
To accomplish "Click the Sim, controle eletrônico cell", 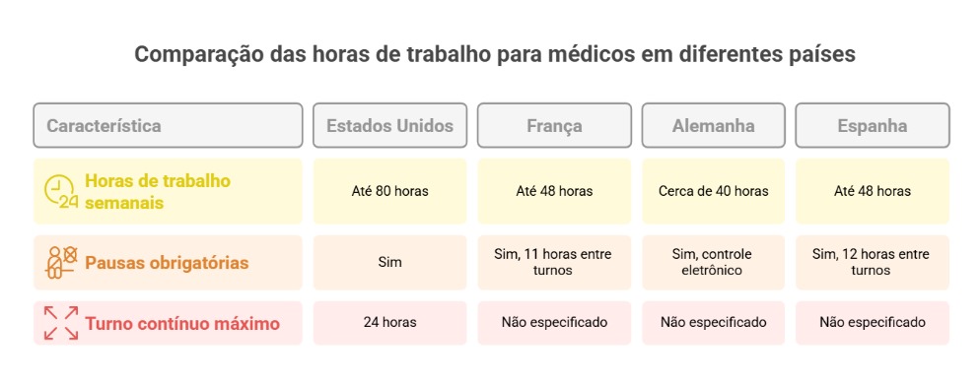I will point(713,262).
